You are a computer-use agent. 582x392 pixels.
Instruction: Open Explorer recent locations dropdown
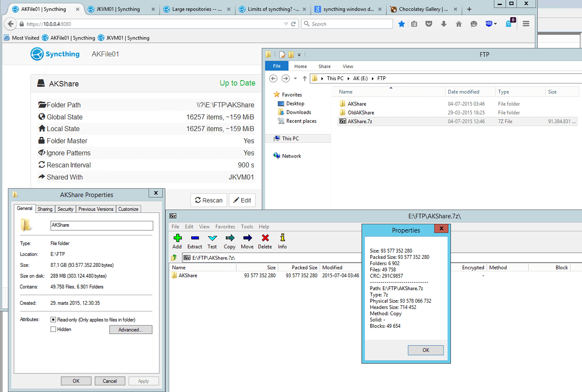(x=295, y=78)
